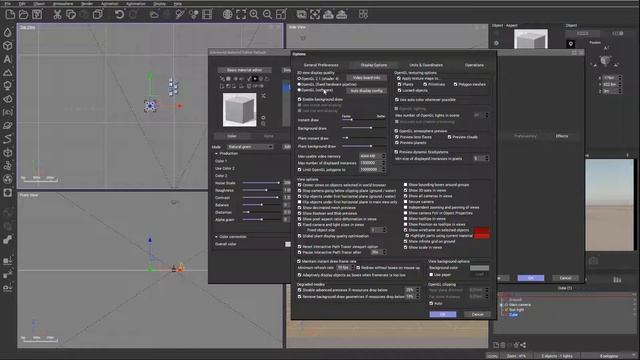
Task: Click the render camera icon in toolbar
Action: point(301,15)
